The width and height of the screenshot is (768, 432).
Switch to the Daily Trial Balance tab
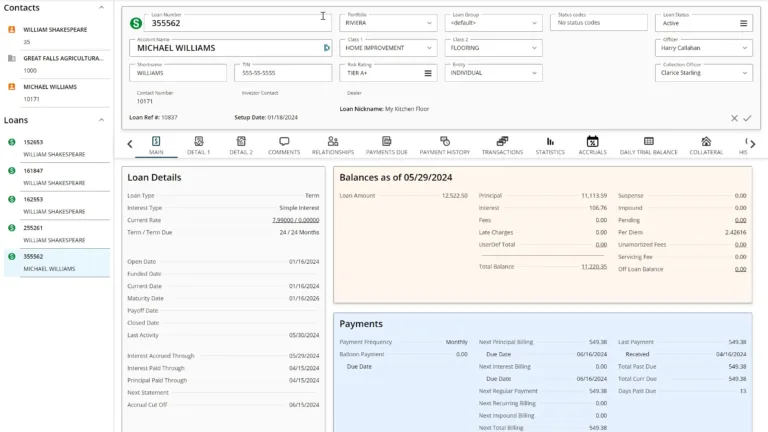(x=648, y=146)
